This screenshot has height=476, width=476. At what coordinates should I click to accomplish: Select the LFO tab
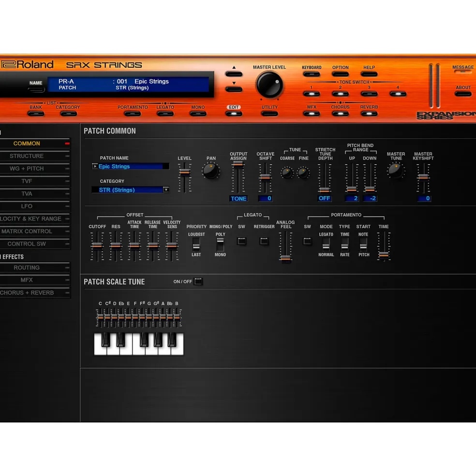(35, 206)
